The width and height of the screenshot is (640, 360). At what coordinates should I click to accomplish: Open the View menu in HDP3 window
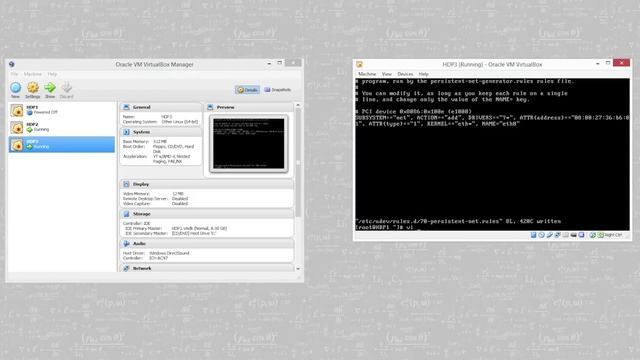tap(387, 74)
